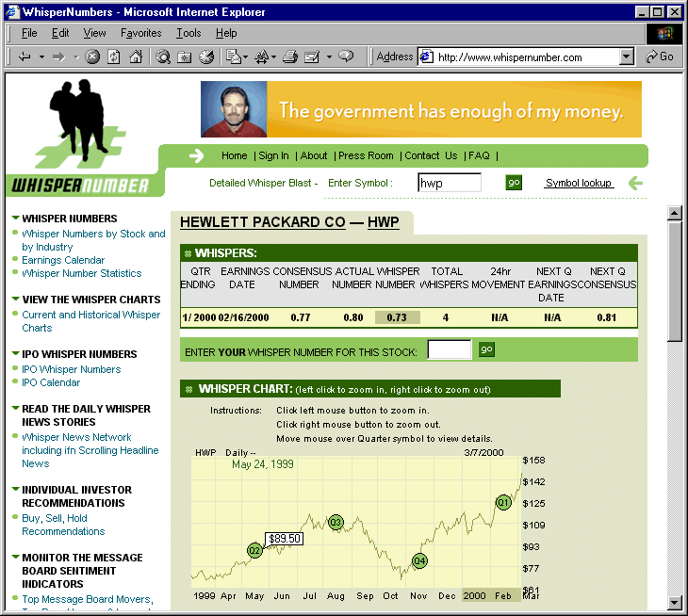
Task: Click Current and Historical Whisper Charts link
Action: click(90, 321)
